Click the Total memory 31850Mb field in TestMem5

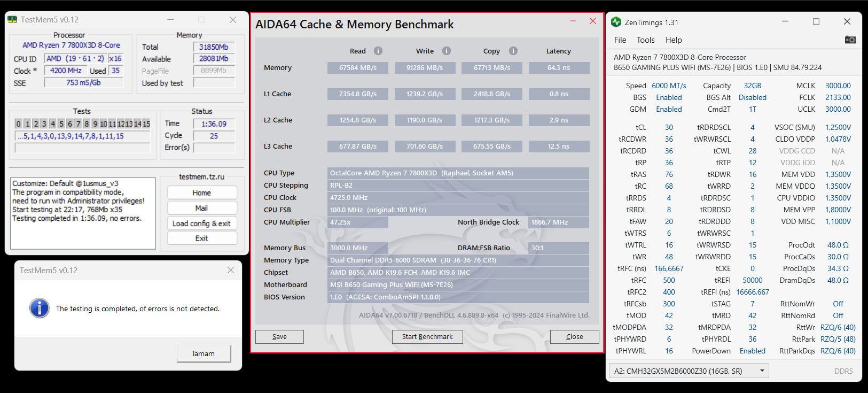[214, 47]
